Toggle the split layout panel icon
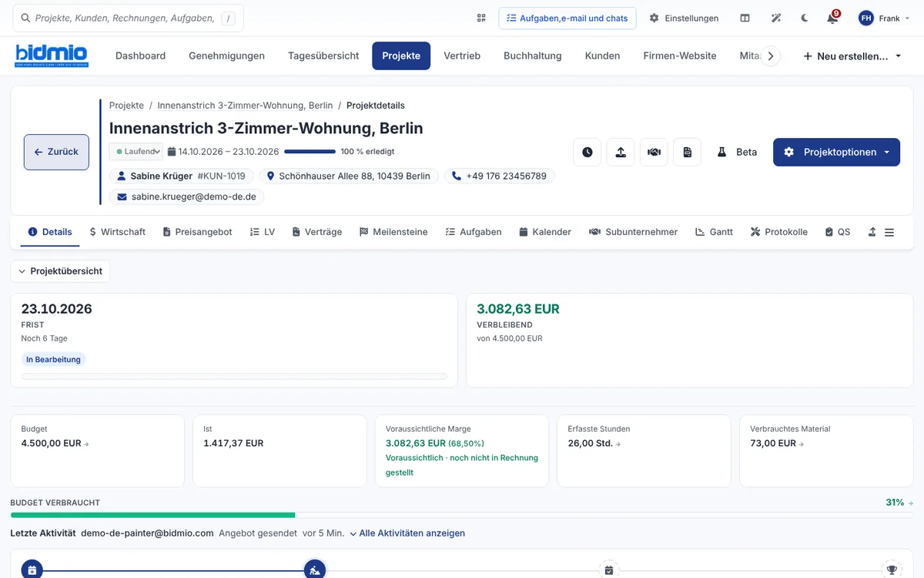The image size is (924, 578). coord(745,18)
